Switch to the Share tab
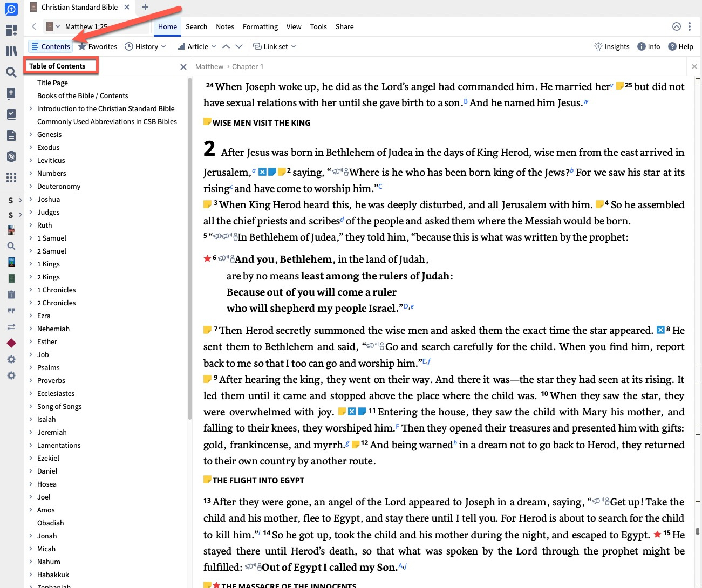702x588 pixels. 344,26
